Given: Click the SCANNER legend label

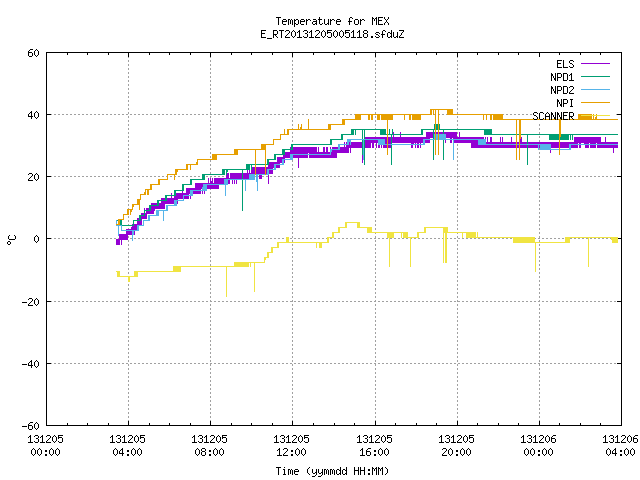Looking at the screenshot, I should (x=553, y=116).
